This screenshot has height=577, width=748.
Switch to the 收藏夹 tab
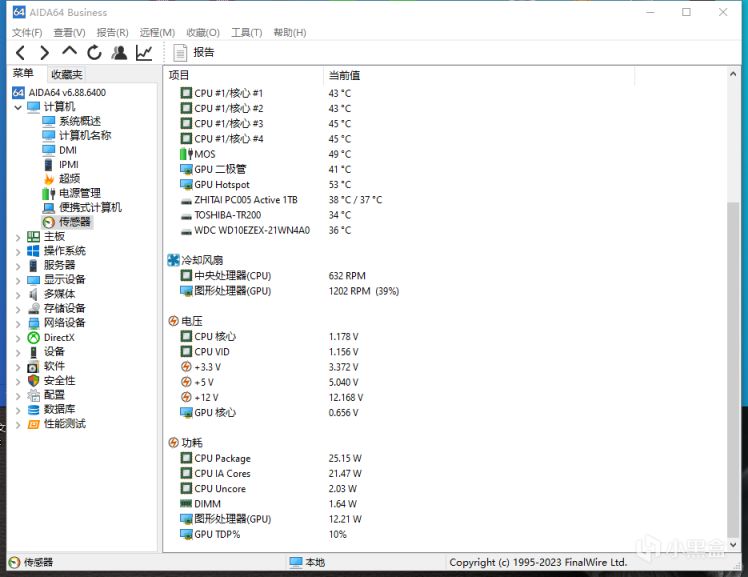(x=66, y=74)
